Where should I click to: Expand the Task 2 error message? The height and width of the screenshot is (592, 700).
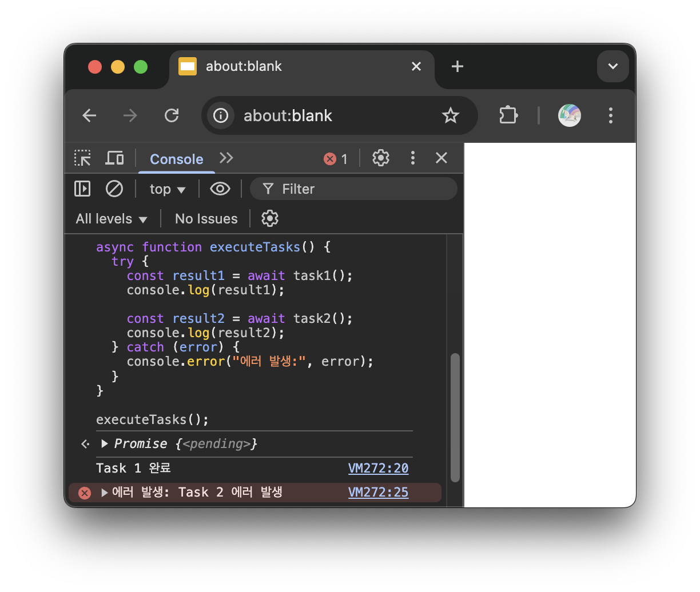(105, 493)
